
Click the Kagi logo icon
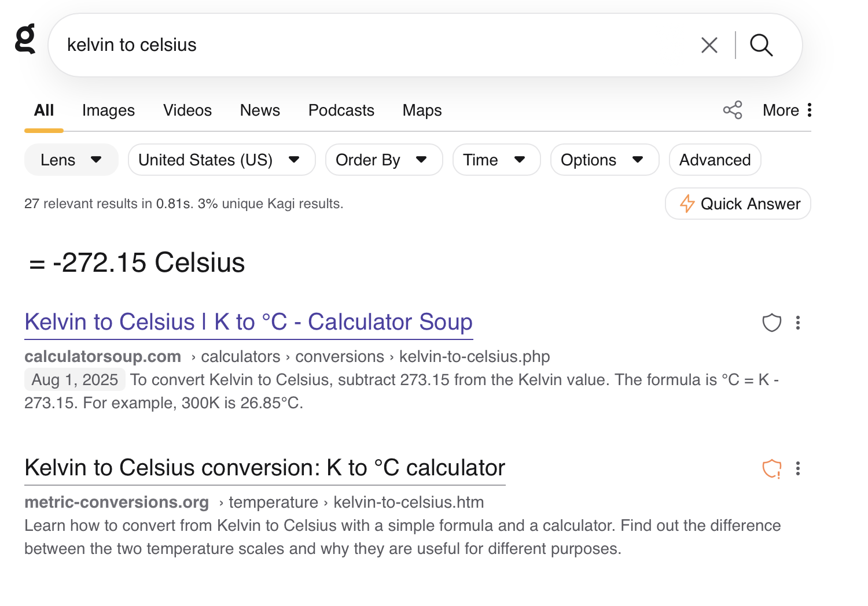25,39
